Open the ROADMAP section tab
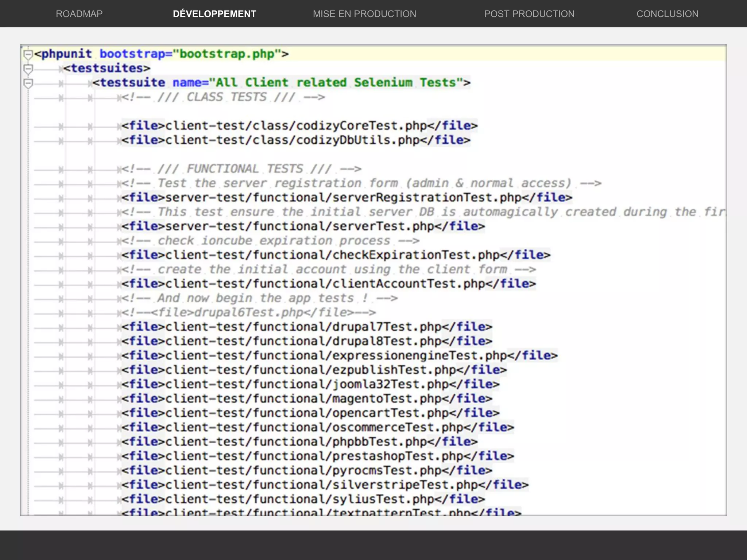 tap(79, 14)
